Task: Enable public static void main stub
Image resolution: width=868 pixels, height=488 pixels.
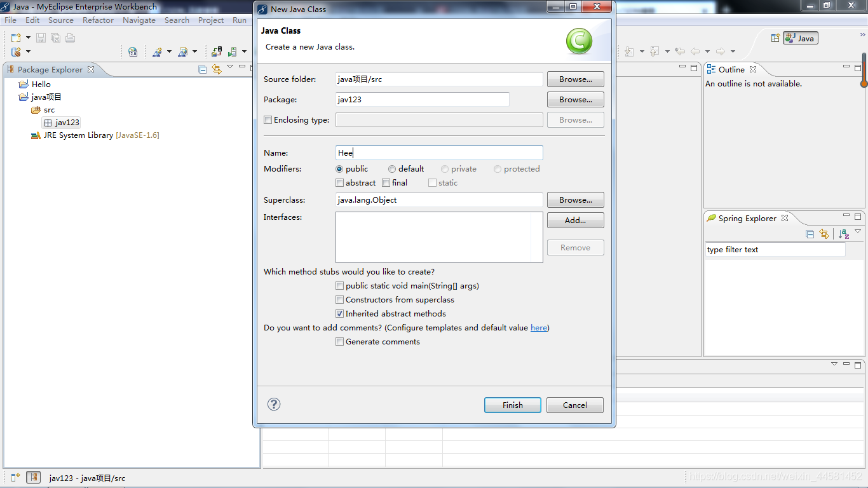Action: (339, 286)
